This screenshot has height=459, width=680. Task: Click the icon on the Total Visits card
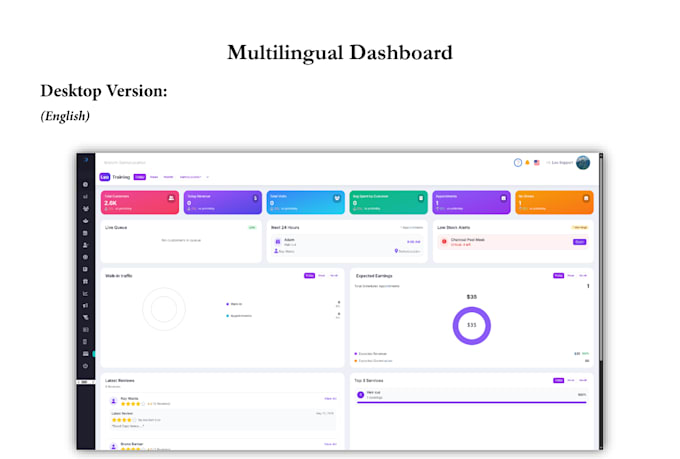point(337,198)
